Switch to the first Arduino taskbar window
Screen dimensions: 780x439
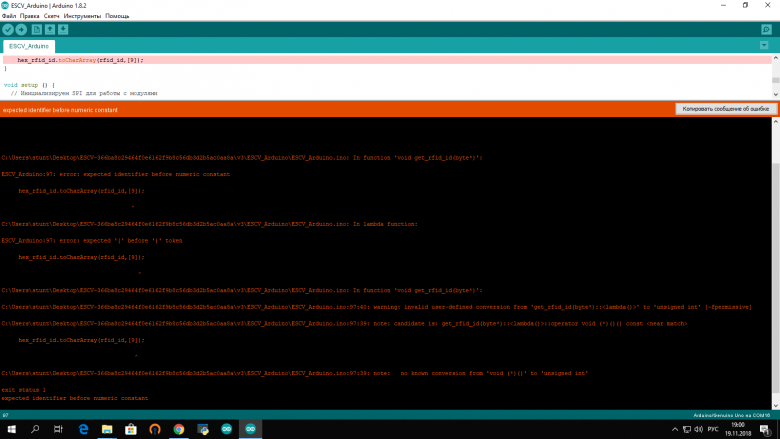point(226,429)
